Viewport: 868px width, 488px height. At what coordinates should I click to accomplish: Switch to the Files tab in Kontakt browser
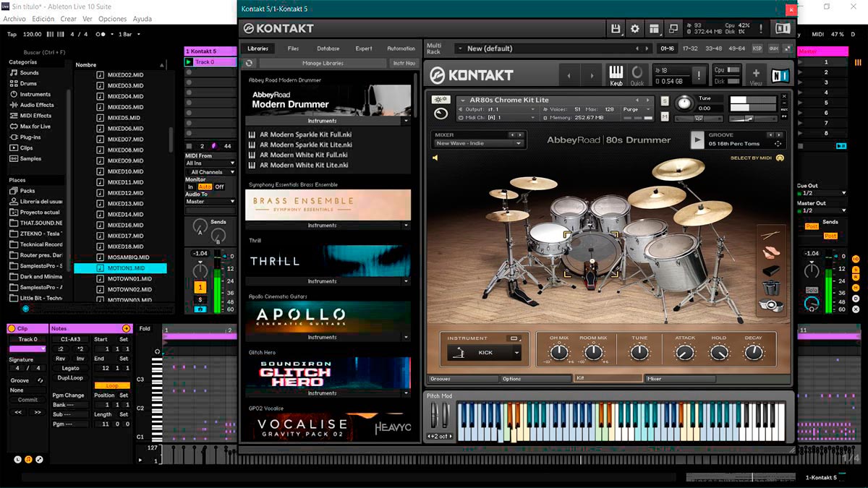(x=293, y=48)
